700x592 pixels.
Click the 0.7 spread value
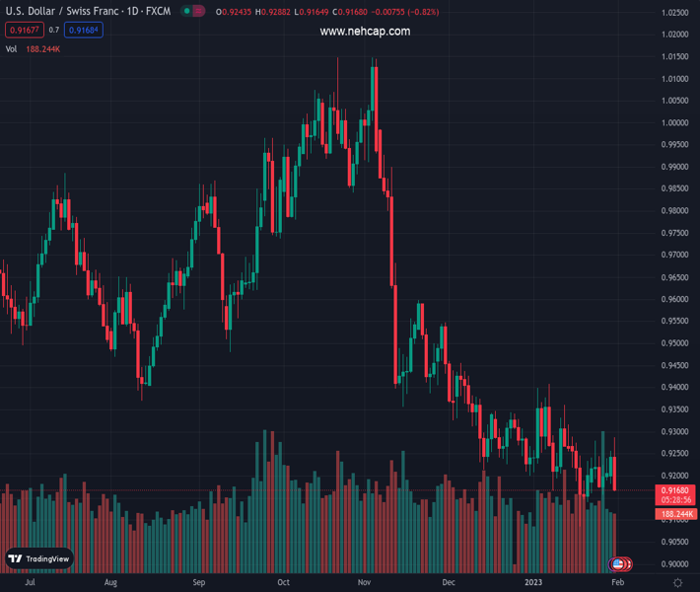coord(53,31)
